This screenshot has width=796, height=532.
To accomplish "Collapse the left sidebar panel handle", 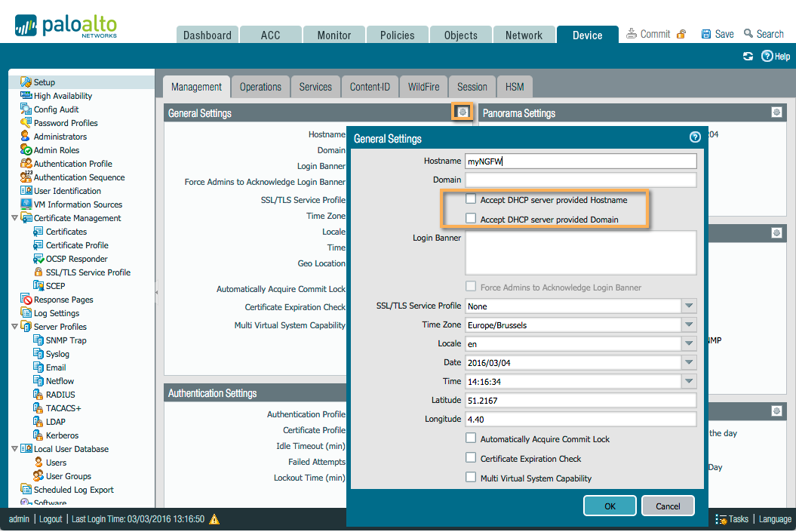I will [156, 292].
